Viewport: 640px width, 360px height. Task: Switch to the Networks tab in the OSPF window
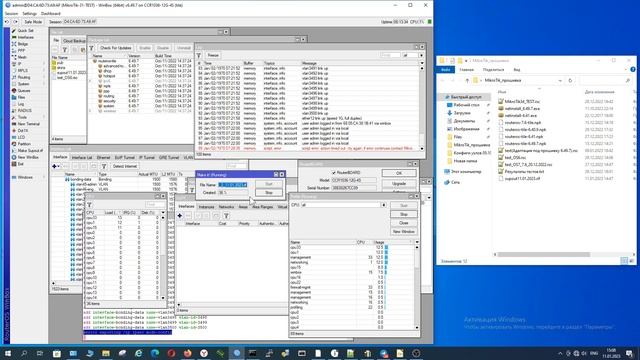point(227,207)
